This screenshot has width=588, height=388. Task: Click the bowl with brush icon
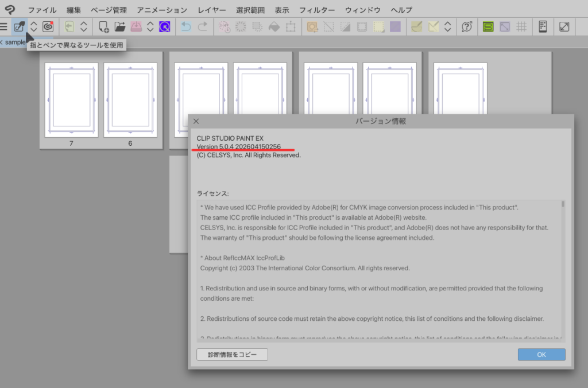pos(417,26)
